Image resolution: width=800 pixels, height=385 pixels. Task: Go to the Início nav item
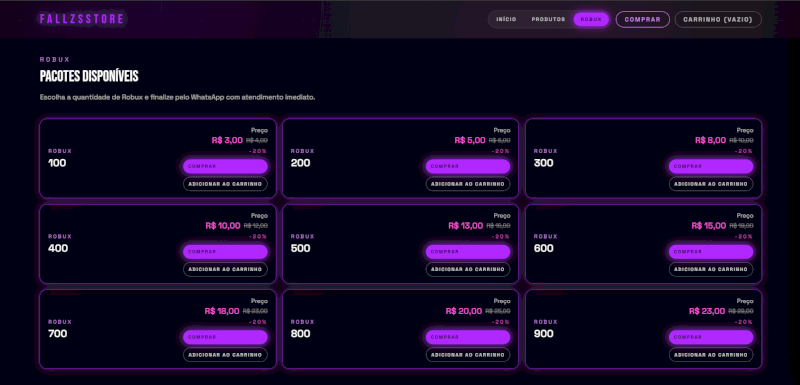506,19
